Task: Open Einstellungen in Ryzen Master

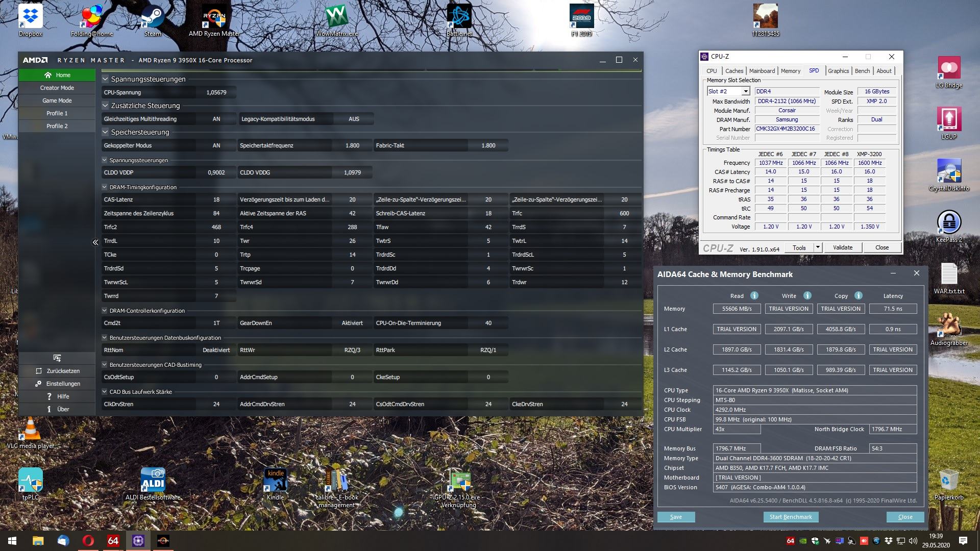Action: [57, 384]
